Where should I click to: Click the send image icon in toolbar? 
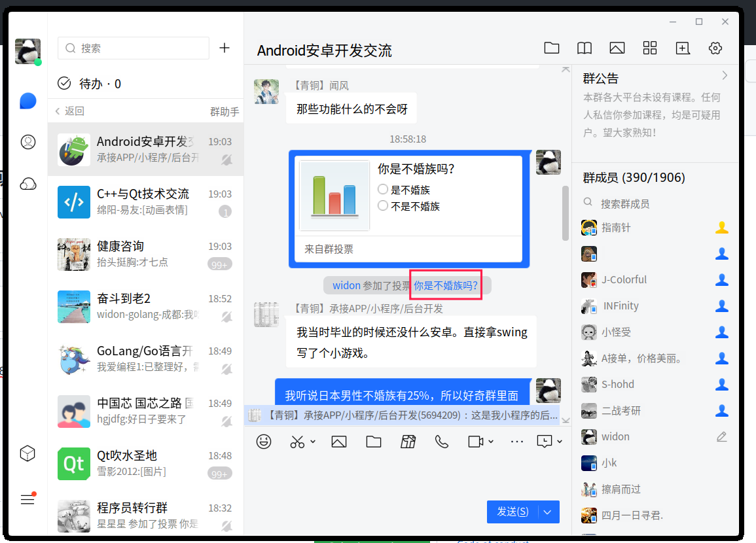pos(339,442)
